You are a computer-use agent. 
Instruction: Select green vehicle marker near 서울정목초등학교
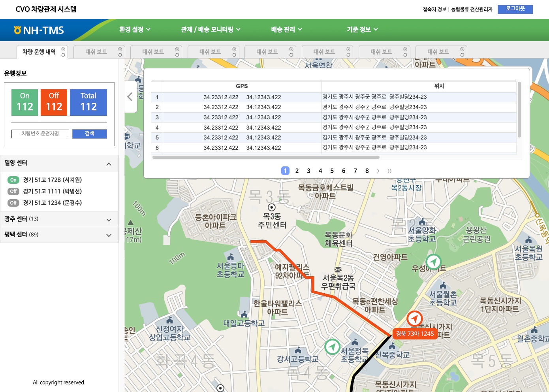click(332, 347)
